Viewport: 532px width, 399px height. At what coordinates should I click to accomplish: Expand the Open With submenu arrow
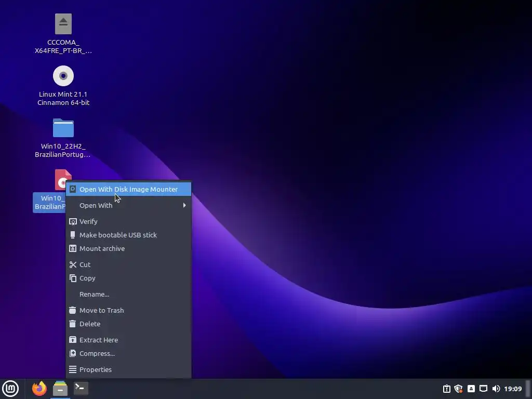coord(184,205)
